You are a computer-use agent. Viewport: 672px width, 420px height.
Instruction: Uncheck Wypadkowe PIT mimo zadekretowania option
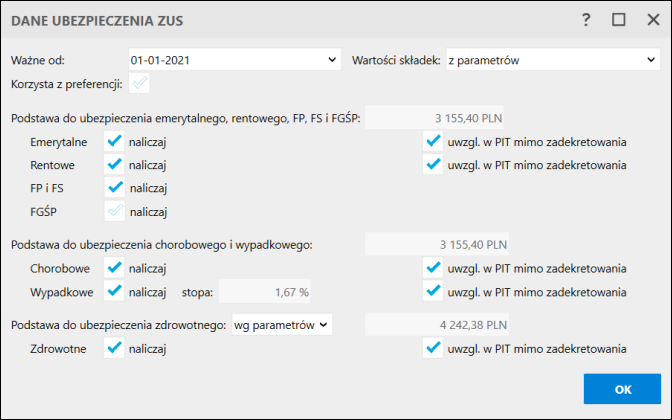pyautogui.click(x=433, y=291)
